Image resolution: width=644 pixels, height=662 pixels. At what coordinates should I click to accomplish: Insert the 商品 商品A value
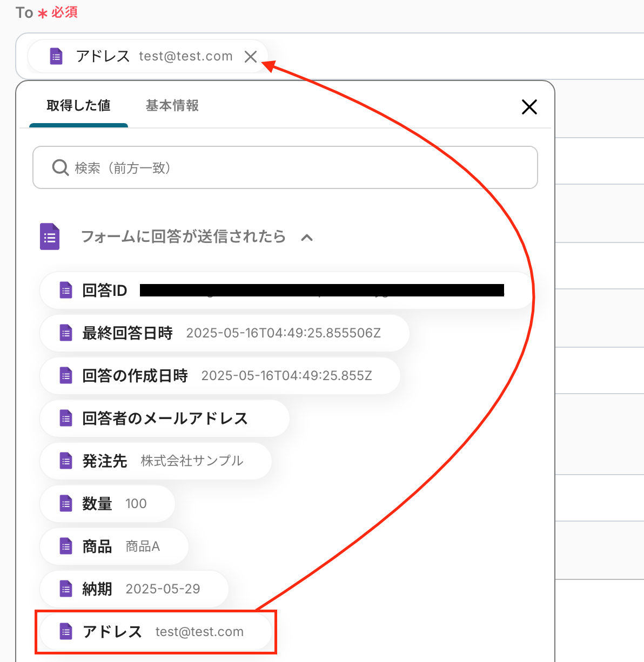[114, 546]
